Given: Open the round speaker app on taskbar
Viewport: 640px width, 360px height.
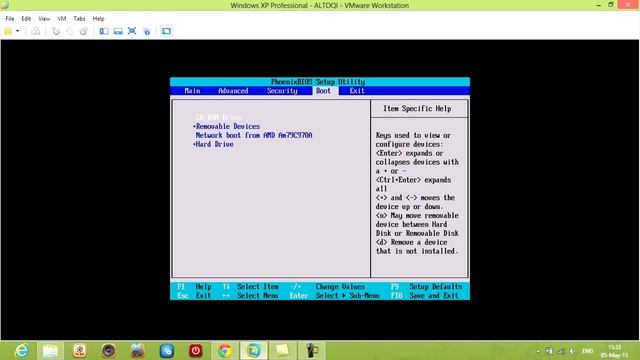Looking at the screenshot, I should point(109,351).
